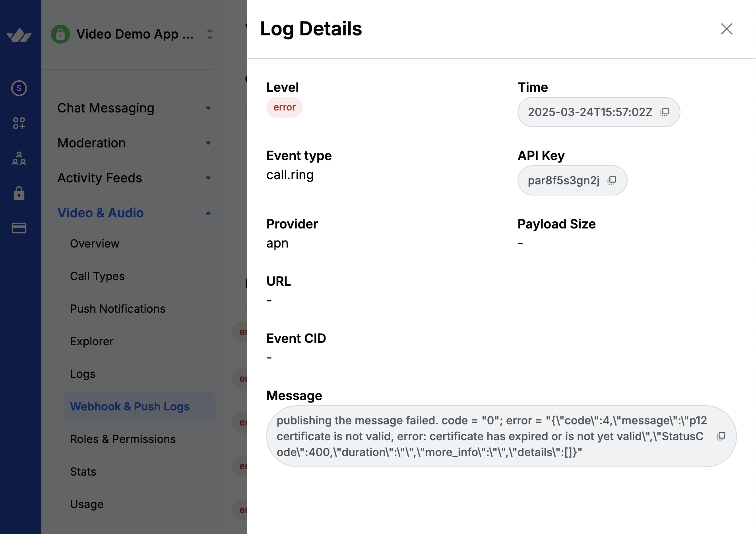The width and height of the screenshot is (756, 534).
Task: Open the apps icon in the sidebar
Action: (18, 123)
